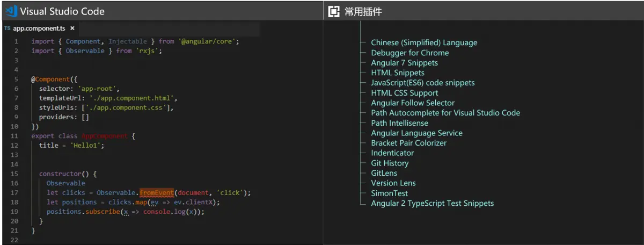Select the Path Intellisense entry
This screenshot has height=245, width=644.
pyautogui.click(x=400, y=123)
